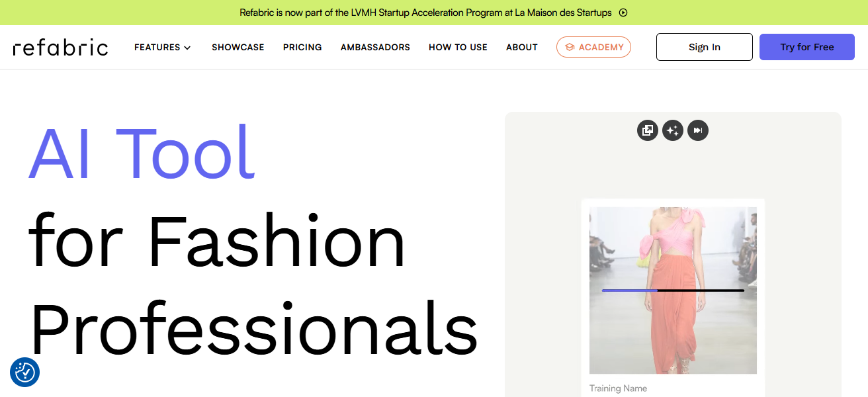The width and height of the screenshot is (868, 397).
Task: Click the play icon in the green banner
Action: pyautogui.click(x=623, y=13)
